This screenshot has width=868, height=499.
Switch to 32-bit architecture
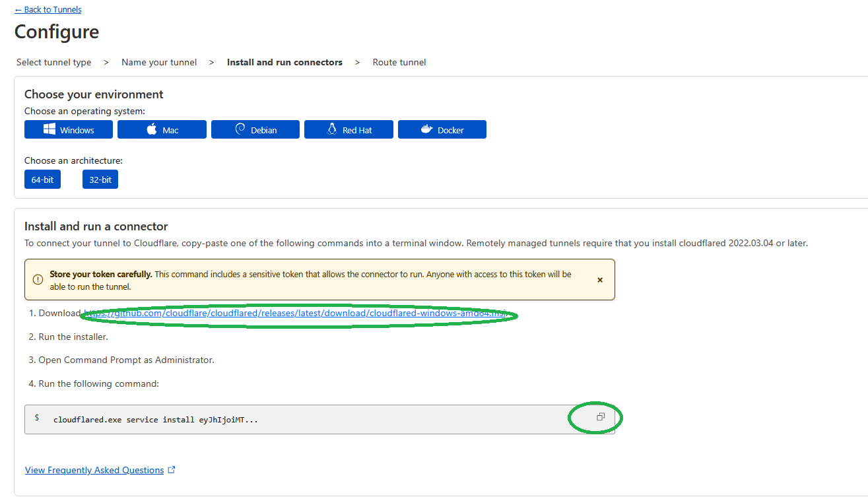point(100,180)
